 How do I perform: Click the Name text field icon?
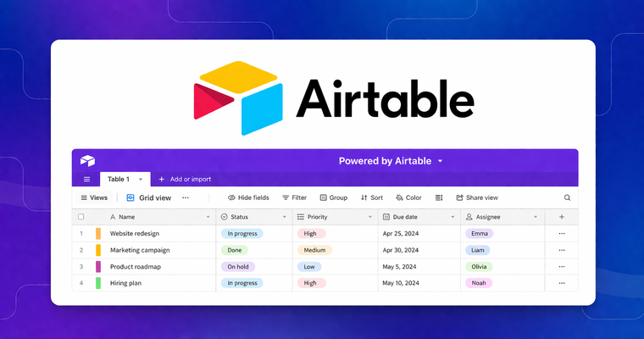click(113, 217)
